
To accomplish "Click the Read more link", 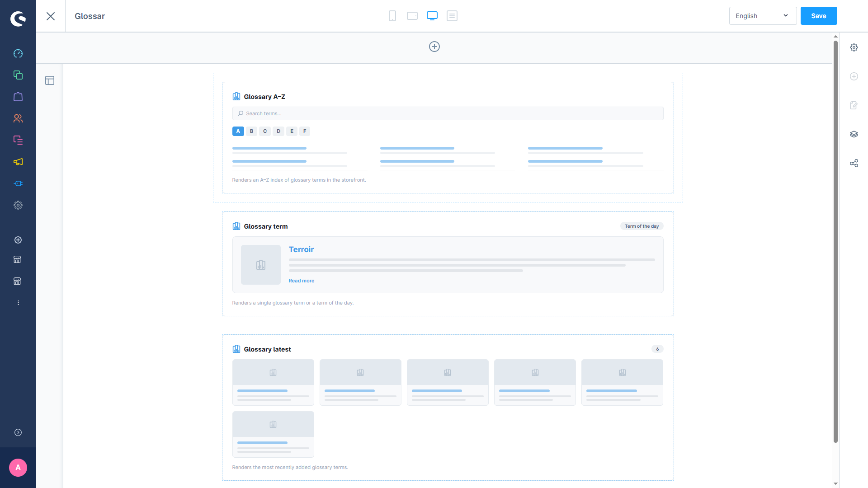I will [302, 281].
